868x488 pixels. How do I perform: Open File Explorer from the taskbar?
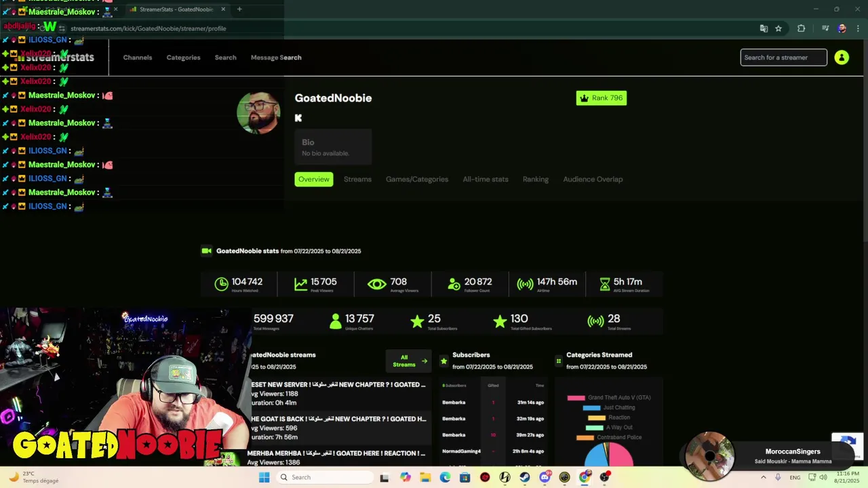425,477
